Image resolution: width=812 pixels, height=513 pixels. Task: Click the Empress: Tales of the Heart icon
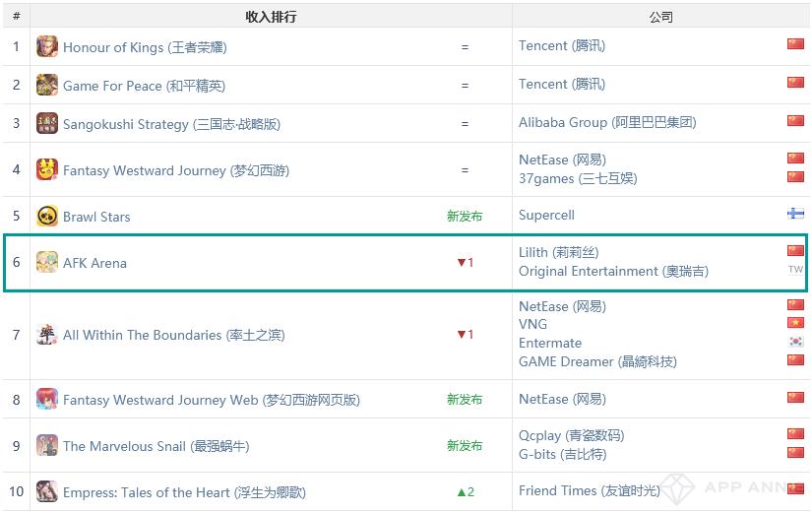[x=47, y=491]
